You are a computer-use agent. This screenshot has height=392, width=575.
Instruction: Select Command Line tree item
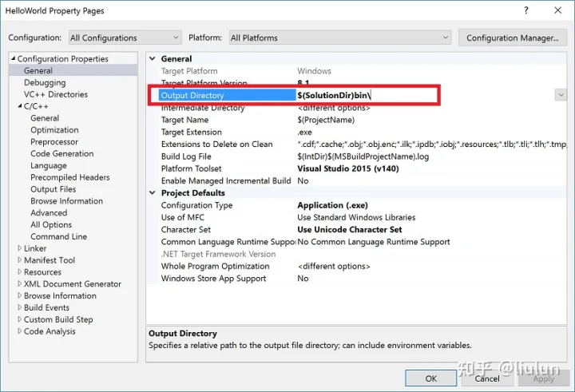(x=58, y=236)
